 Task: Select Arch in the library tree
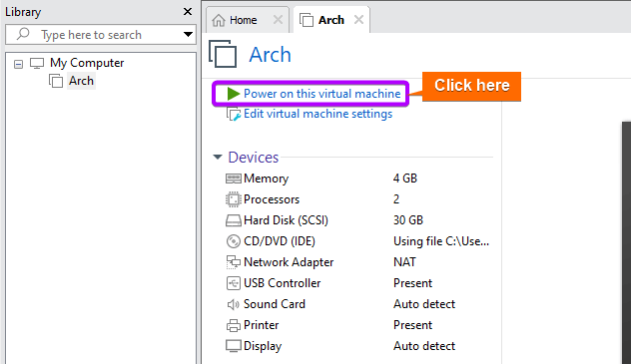pyautogui.click(x=81, y=81)
